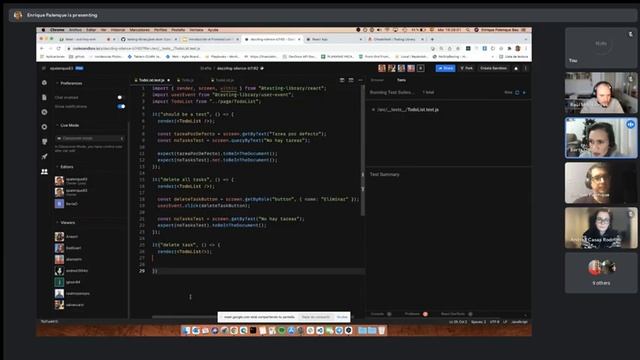Toggle the Show notifications switch

click(x=121, y=107)
